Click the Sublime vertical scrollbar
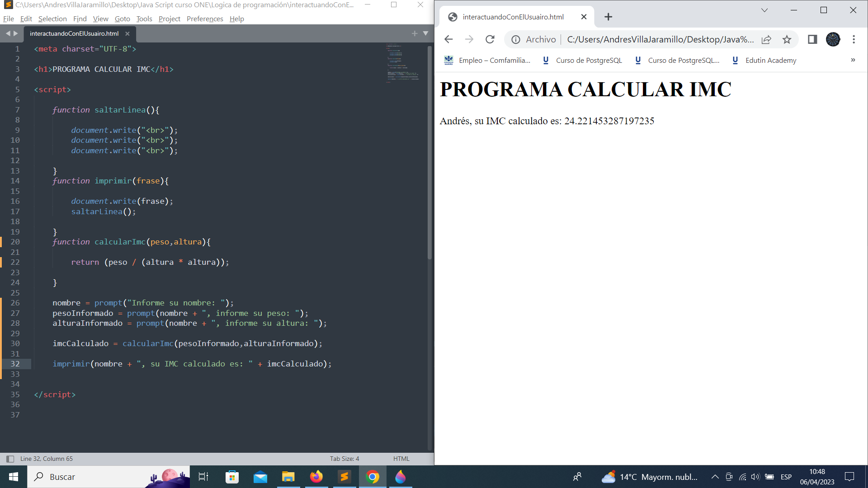Viewport: 868px width, 488px height. 429,154
